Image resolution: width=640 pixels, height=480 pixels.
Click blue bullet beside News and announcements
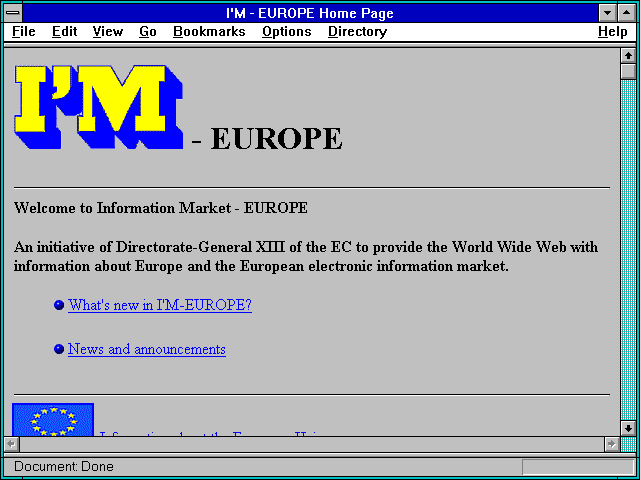(x=59, y=349)
